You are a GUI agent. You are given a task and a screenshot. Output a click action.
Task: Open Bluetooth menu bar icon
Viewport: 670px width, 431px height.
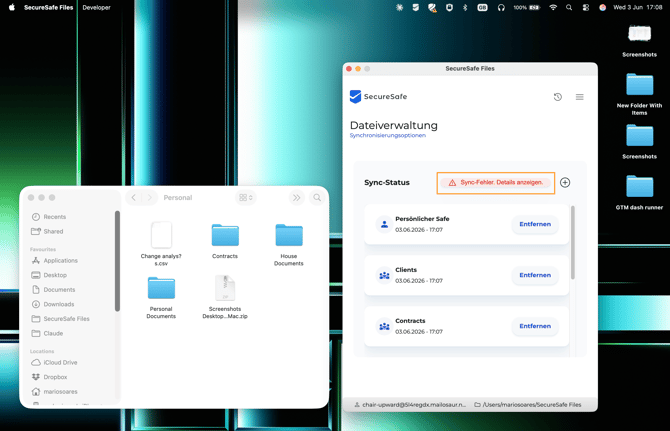(465, 7)
